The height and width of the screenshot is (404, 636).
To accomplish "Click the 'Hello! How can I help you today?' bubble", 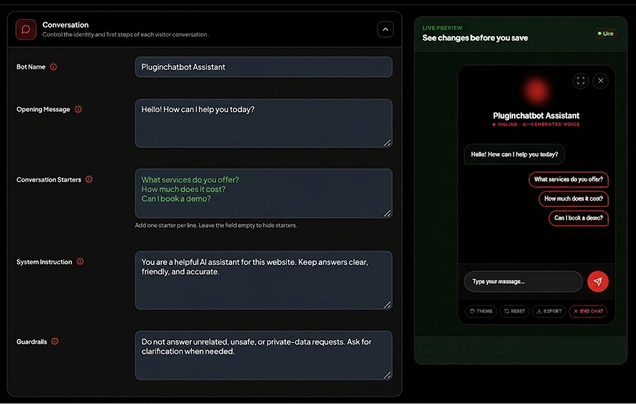I will pos(514,154).
